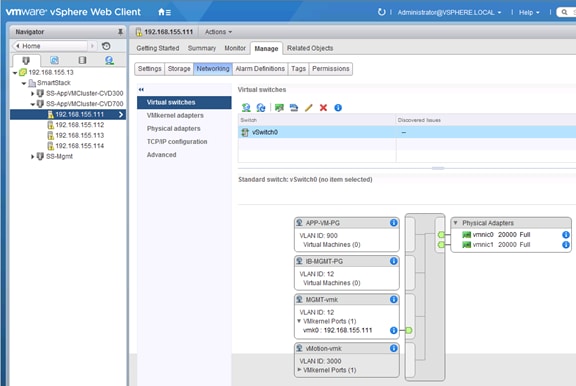The image size is (576, 386).
Task: Switch to the Tags sub-tab
Action: (298, 69)
